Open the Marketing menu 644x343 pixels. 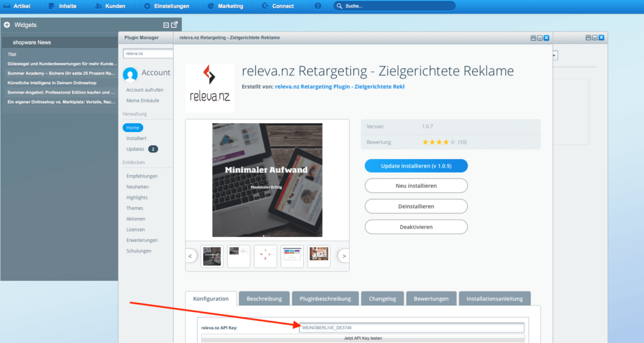click(226, 6)
